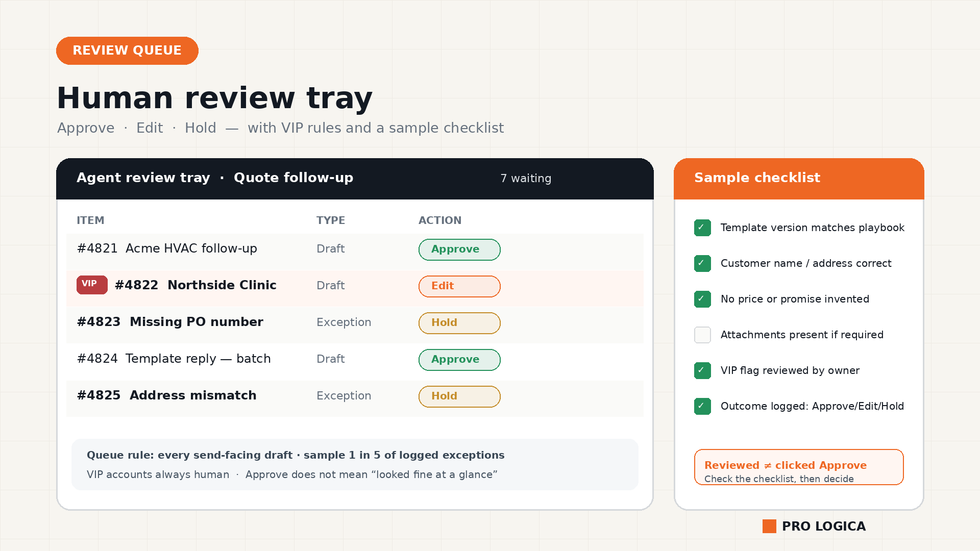Screen dimensions: 980x551
Task: Click Hold for #4825 Address mismatch
Action: point(459,396)
